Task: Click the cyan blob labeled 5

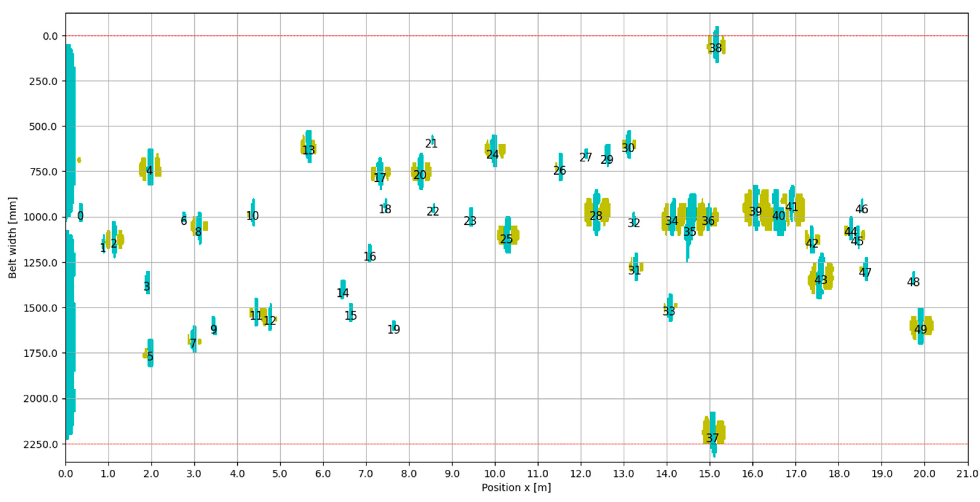Action: [150, 352]
